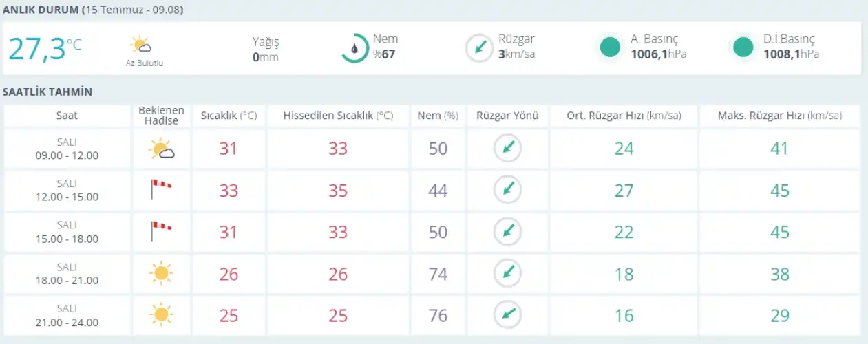Screen dimensions: 868x344
Task: Click the partly cloudy current weather icon
Action: (140, 45)
